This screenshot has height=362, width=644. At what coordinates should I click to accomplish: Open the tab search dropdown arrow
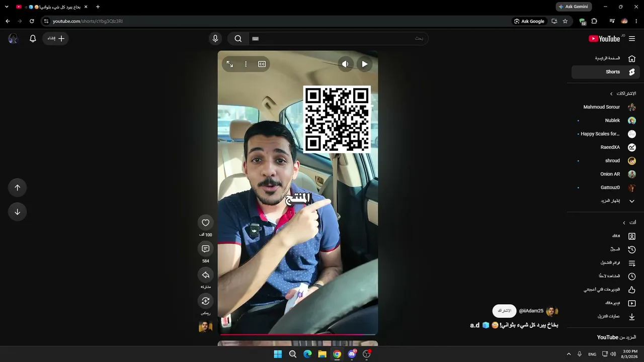point(7,7)
